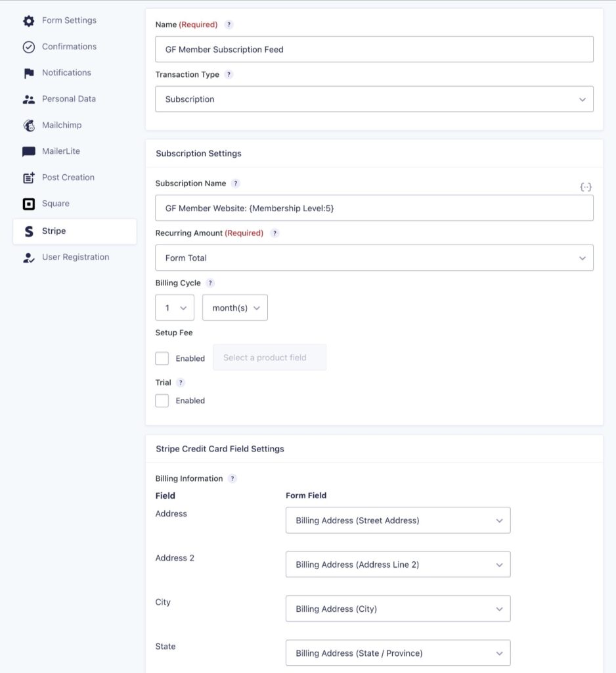This screenshot has width=616, height=673.
Task: Open the Address form field dropdown
Action: click(x=398, y=521)
